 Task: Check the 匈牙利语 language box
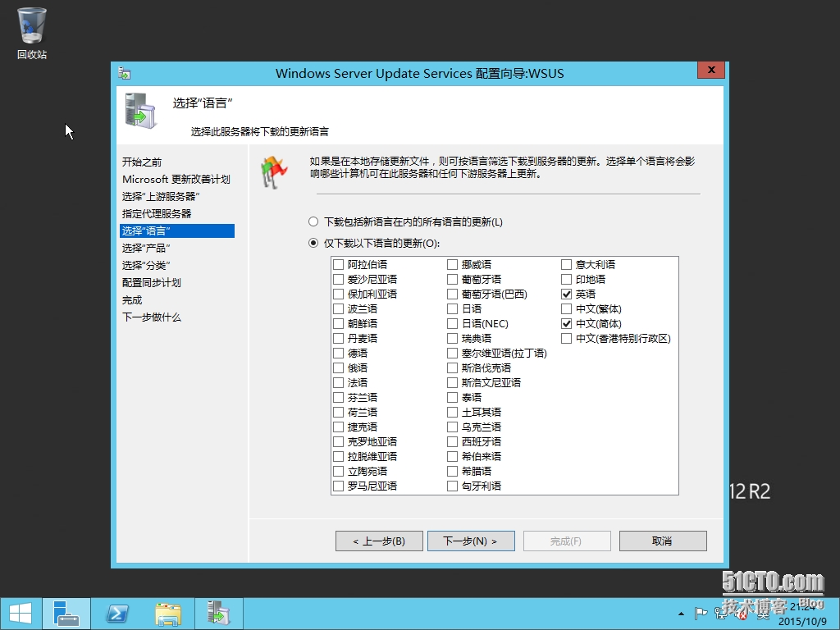452,486
